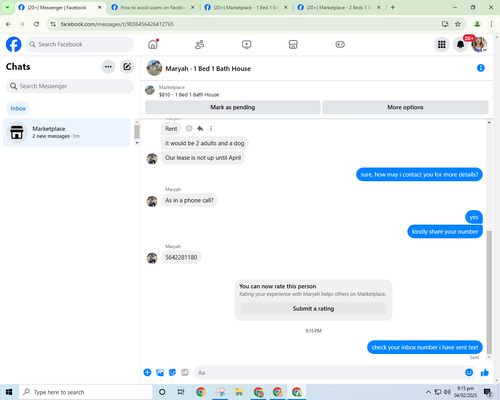
Task: Click the address bar URL
Action: 117,24
